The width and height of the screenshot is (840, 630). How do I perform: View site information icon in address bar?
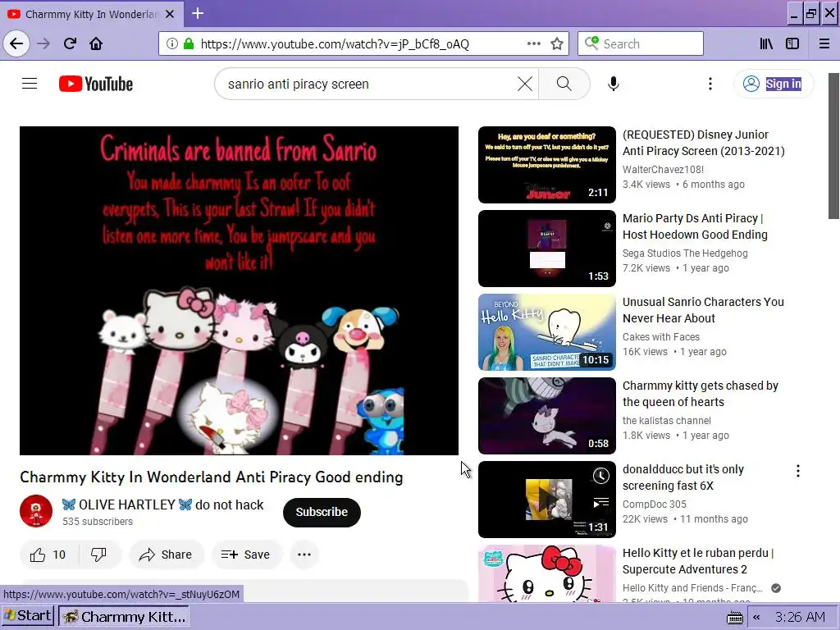(x=172, y=44)
